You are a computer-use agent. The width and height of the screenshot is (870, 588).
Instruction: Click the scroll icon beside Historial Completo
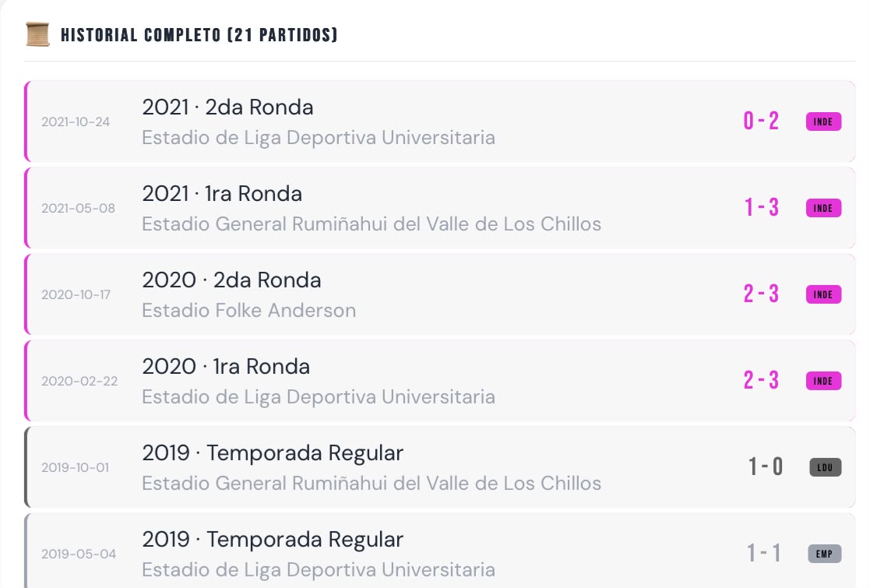pyautogui.click(x=37, y=34)
